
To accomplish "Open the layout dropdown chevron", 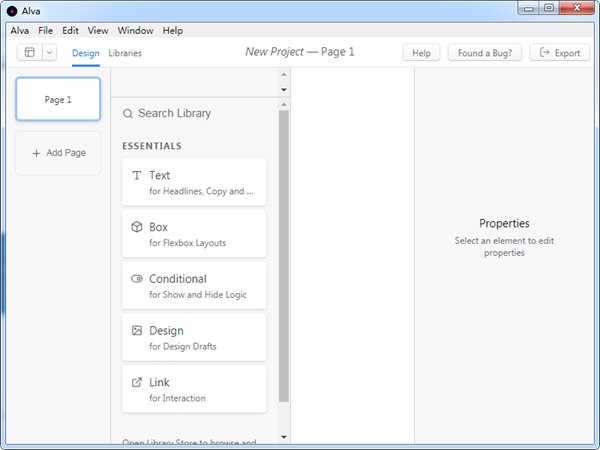I will (x=49, y=52).
